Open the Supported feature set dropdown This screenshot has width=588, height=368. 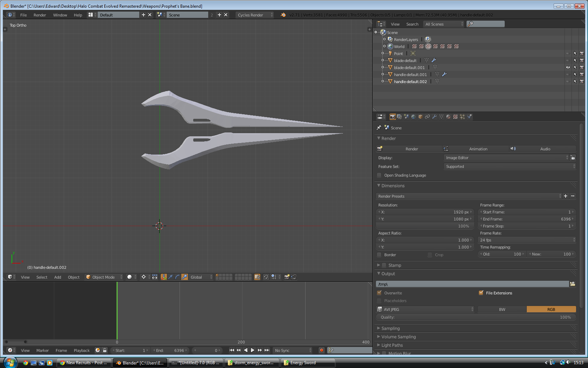pyautogui.click(x=510, y=166)
